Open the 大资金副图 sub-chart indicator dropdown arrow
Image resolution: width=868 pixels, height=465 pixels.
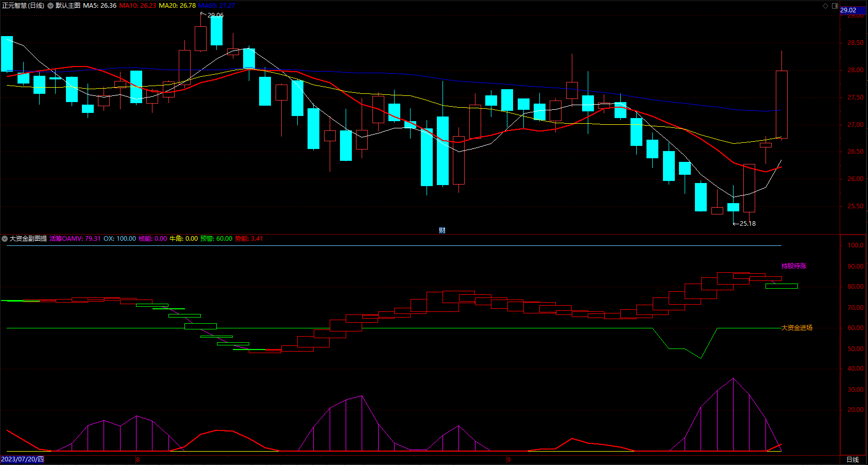[5, 239]
